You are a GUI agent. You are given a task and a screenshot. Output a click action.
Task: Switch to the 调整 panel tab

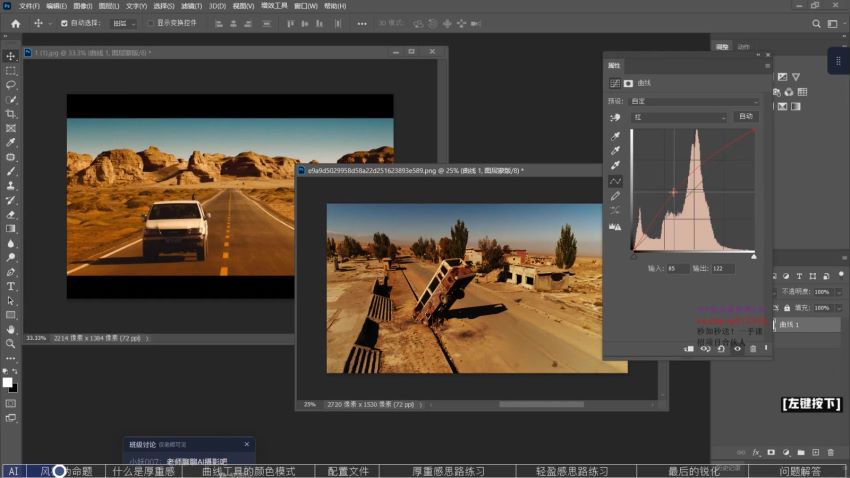(x=722, y=47)
